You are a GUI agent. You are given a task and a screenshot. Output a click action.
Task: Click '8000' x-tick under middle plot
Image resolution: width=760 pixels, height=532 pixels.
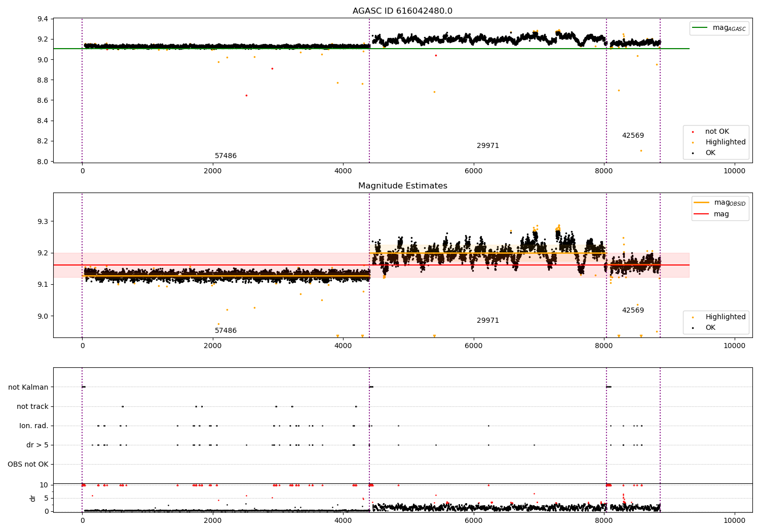click(x=604, y=346)
